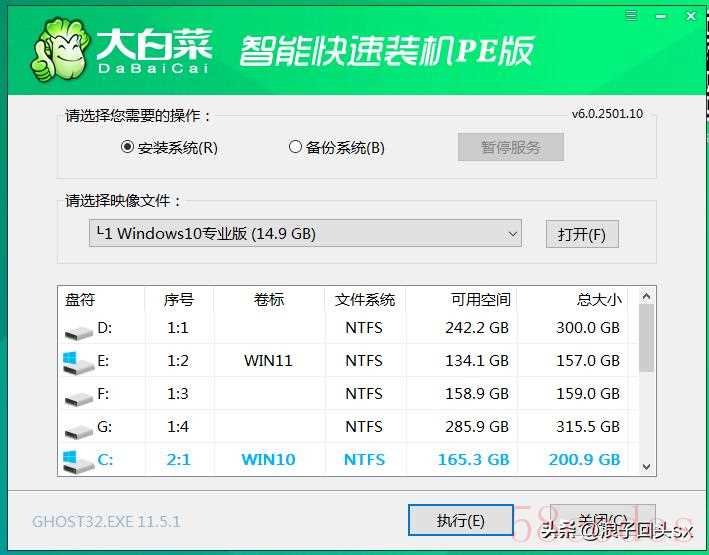
Task: Click the GHOST32.EXE 11.5.1 version text
Action: pos(106,522)
